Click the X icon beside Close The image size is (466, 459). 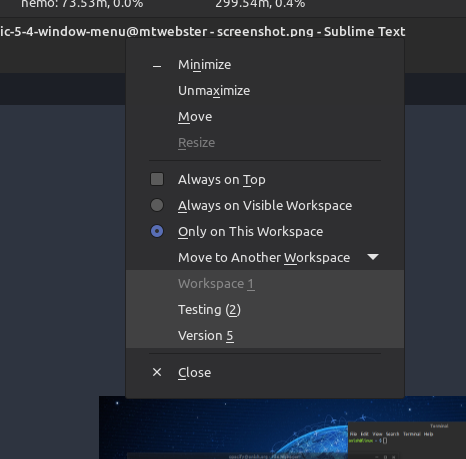coord(157,372)
